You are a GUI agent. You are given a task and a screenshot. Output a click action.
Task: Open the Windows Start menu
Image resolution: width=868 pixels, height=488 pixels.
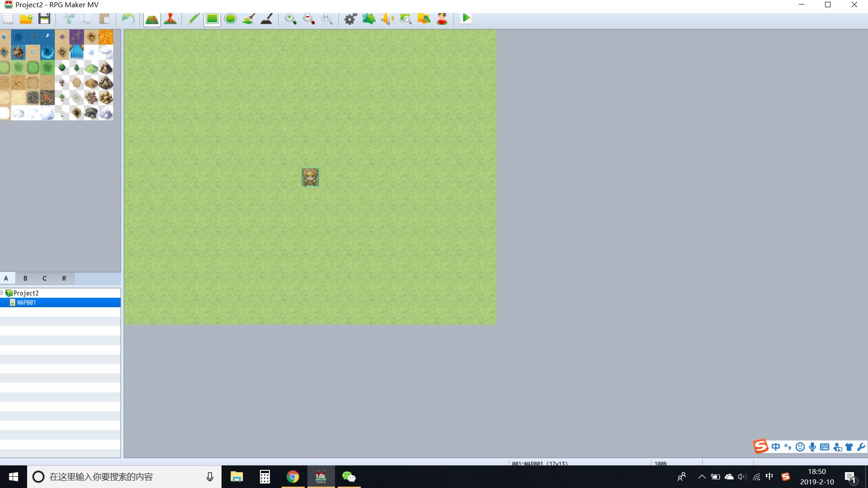coord(13,477)
